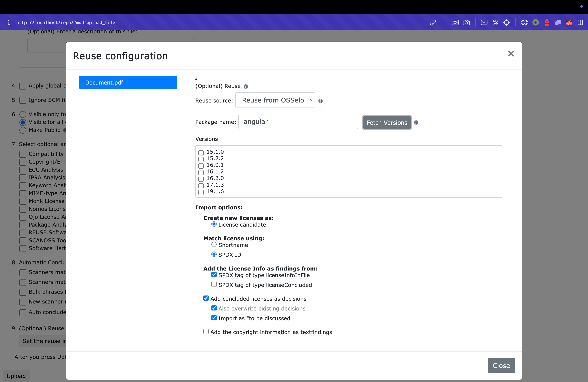
Task: Check SCANOSS Toolkit checkbox on background page
Action: tap(23, 240)
